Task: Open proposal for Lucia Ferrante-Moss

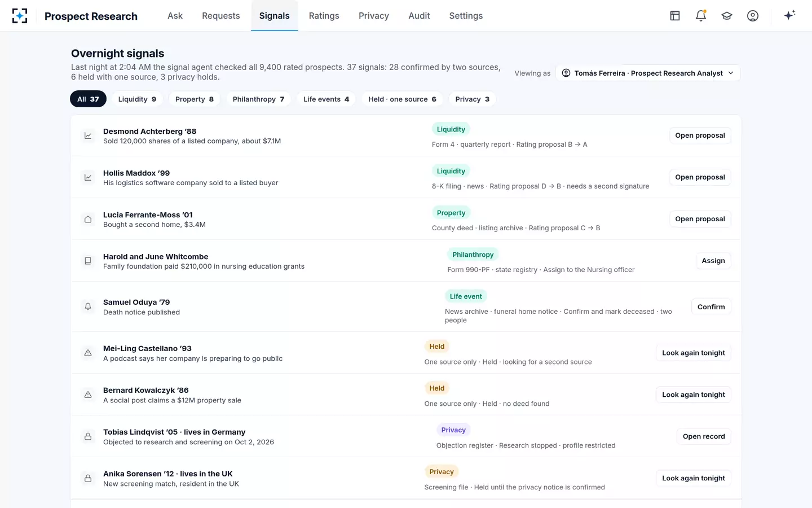Action: [x=700, y=219]
